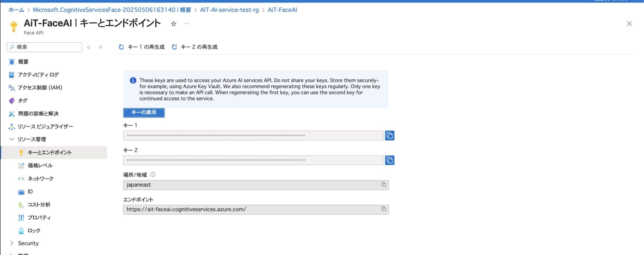The width and height of the screenshot is (644, 255).
Task: Copy the japaneast region value
Action: coord(384,185)
